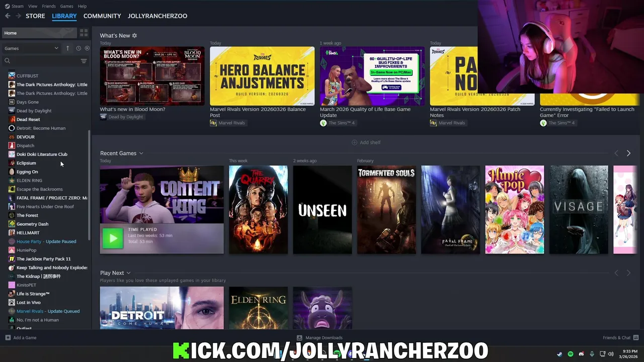Click the Add shelf button
This screenshot has width=644, height=362.
click(x=366, y=142)
